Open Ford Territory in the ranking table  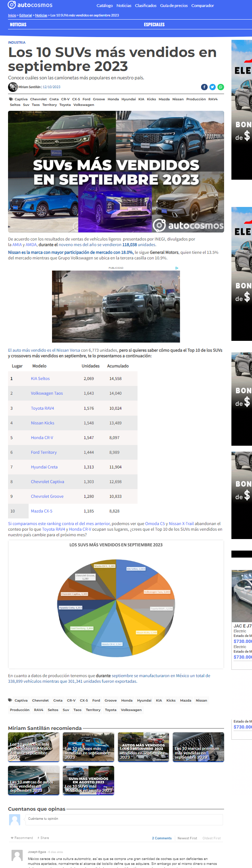(44, 452)
